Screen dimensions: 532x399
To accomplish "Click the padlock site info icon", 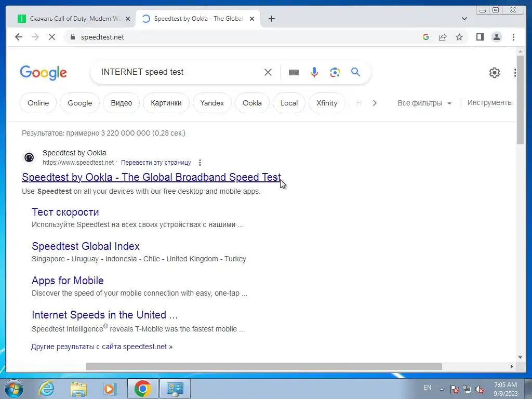I will pyautogui.click(x=72, y=37).
